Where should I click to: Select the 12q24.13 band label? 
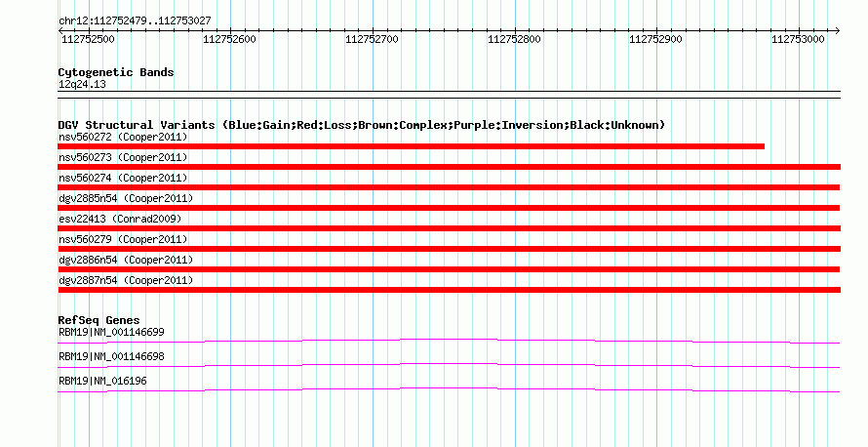(x=82, y=85)
